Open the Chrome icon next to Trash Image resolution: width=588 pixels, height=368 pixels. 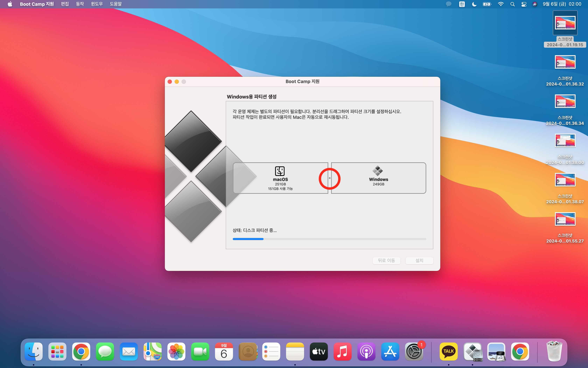coord(520,352)
